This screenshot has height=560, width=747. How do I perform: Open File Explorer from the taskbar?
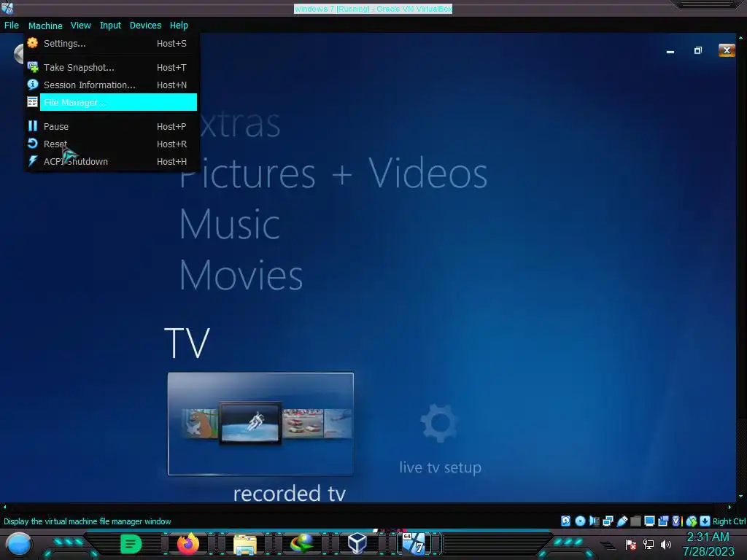[245, 545]
